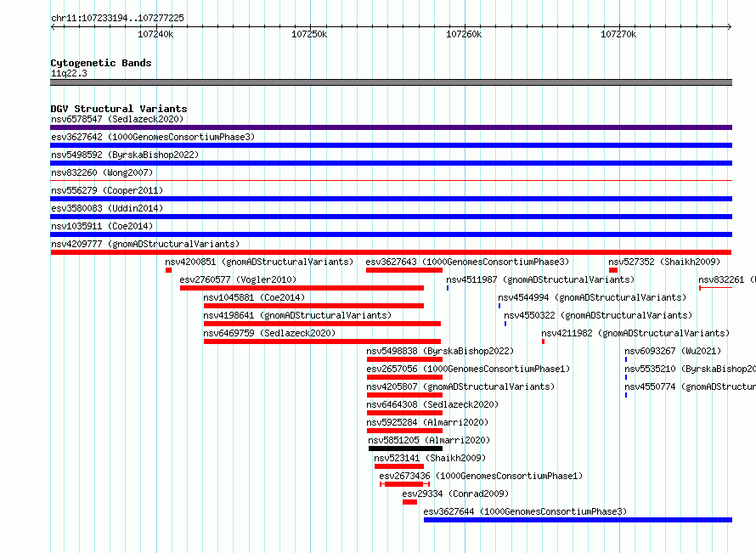Click nsv4211982 variant label

635,333
